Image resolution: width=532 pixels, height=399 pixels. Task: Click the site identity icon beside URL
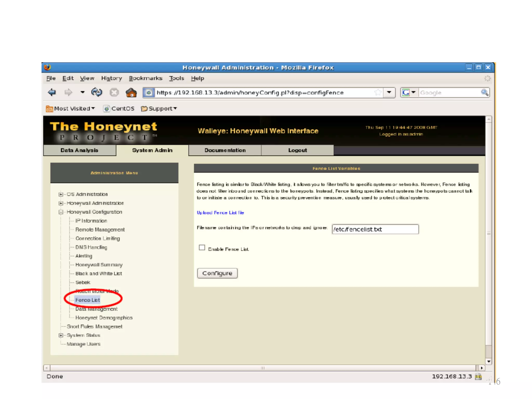(149, 92)
